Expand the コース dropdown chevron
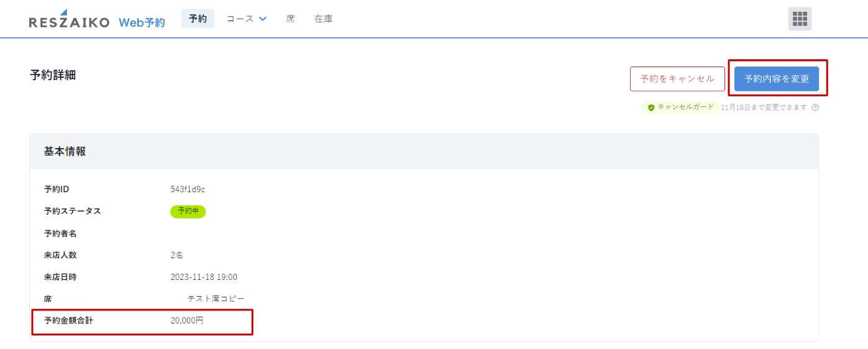Viewport: 868px width, 349px height. pyautogui.click(x=263, y=19)
